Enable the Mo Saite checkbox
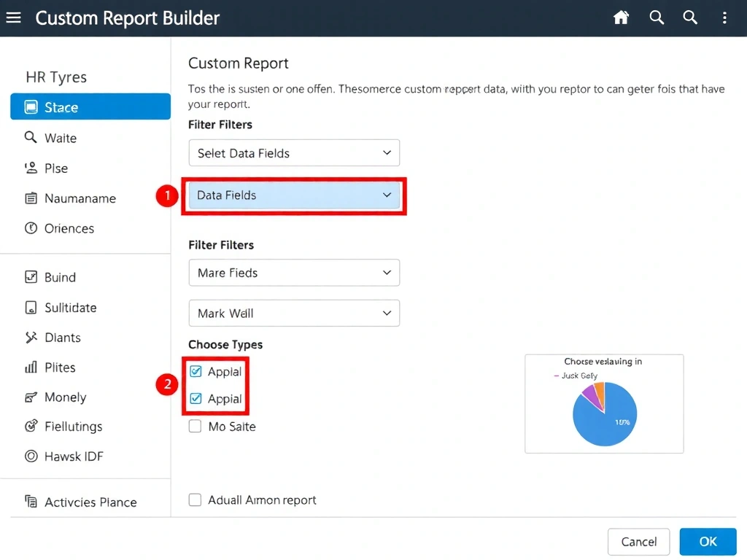The width and height of the screenshot is (747, 560). tap(195, 426)
